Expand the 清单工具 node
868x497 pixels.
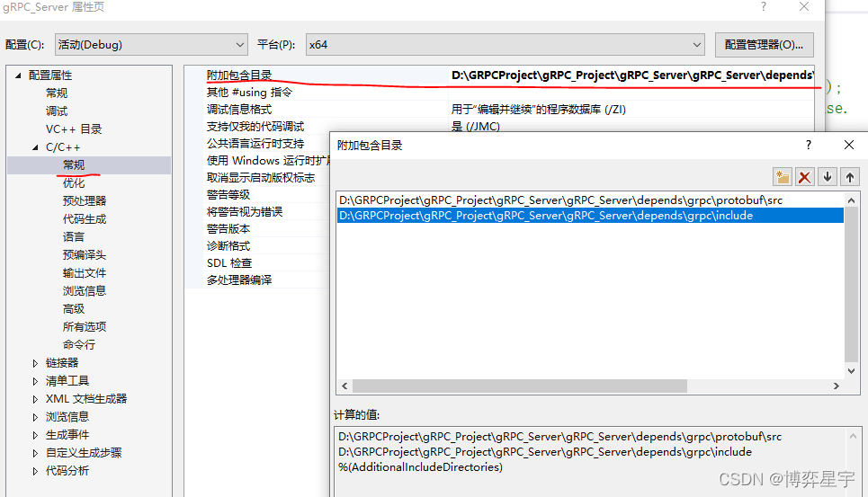(35, 381)
